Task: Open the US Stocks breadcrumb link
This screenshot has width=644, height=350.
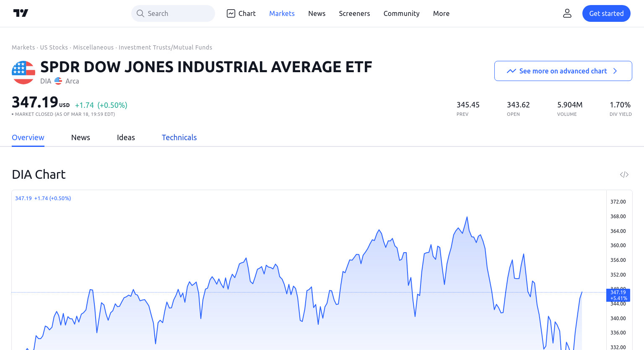Action: click(x=54, y=47)
